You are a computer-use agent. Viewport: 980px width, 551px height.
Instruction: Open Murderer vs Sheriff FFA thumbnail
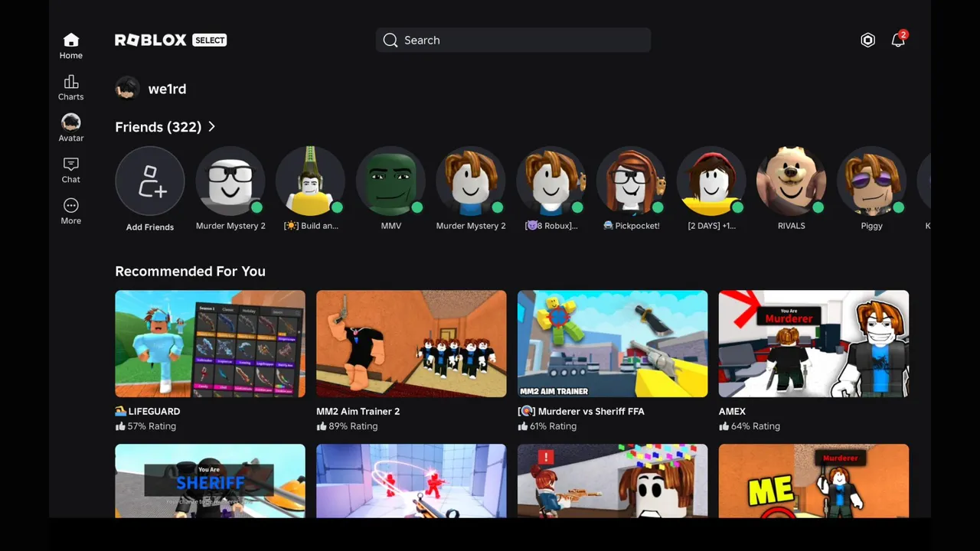[612, 344]
